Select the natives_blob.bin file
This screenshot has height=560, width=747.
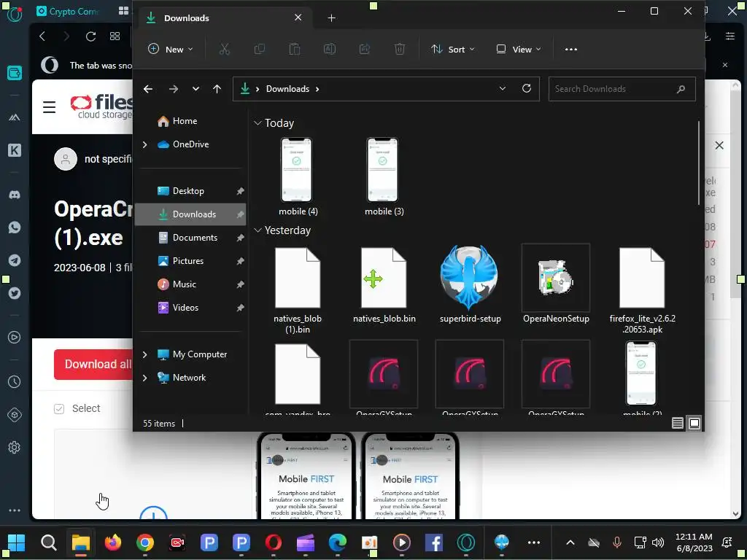(x=384, y=284)
